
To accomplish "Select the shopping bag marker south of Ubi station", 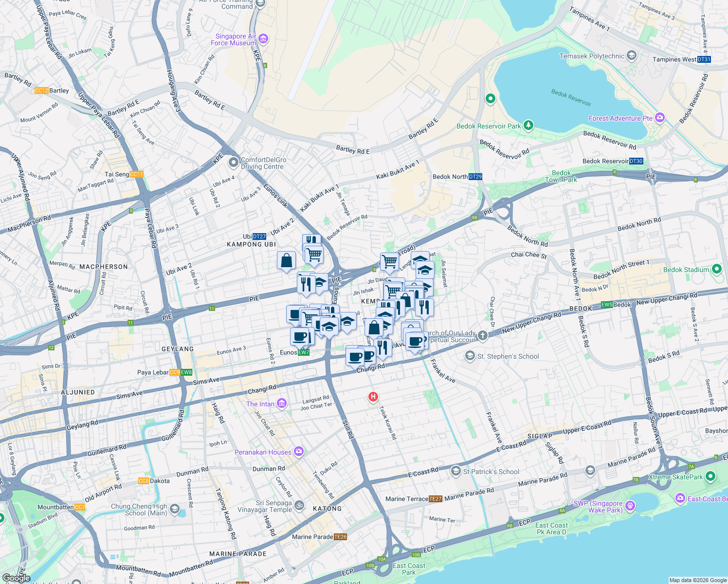I will [287, 260].
